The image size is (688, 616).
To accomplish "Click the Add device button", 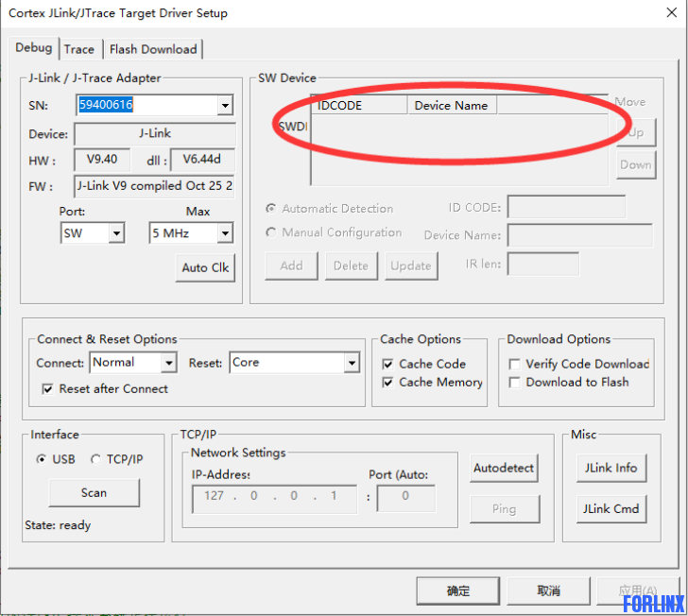I will [291, 265].
